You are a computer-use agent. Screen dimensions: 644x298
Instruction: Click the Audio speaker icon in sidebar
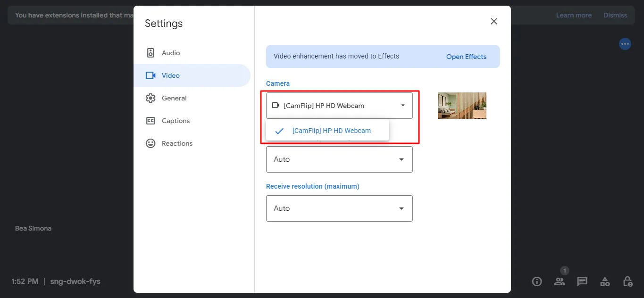[x=151, y=53]
